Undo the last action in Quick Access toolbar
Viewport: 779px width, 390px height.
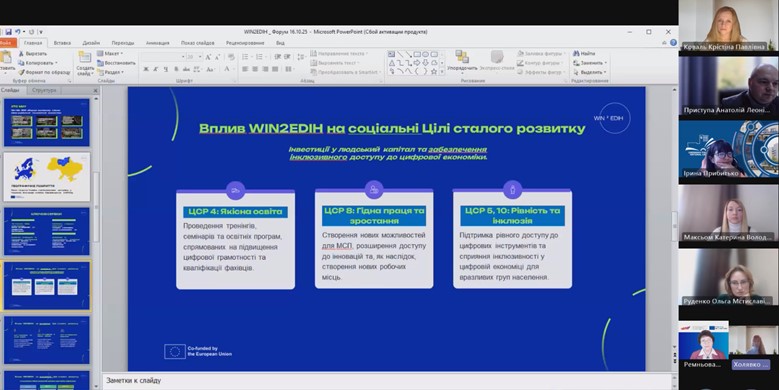[x=18, y=32]
